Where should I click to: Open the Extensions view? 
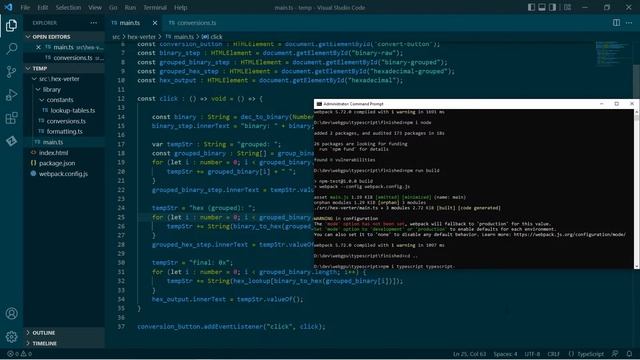tap(11, 118)
